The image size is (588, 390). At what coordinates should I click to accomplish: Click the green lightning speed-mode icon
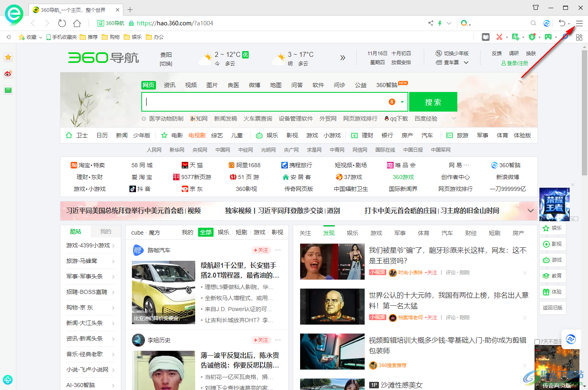tap(440, 23)
